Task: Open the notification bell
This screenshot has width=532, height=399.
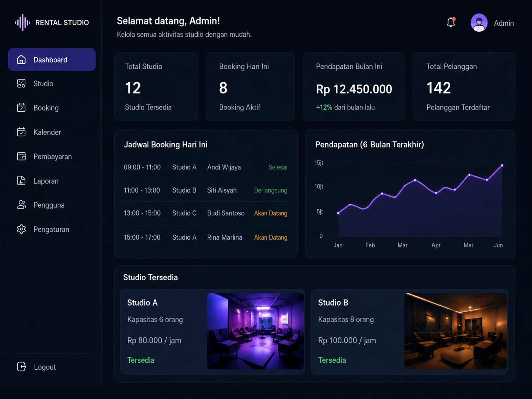Action: click(451, 22)
